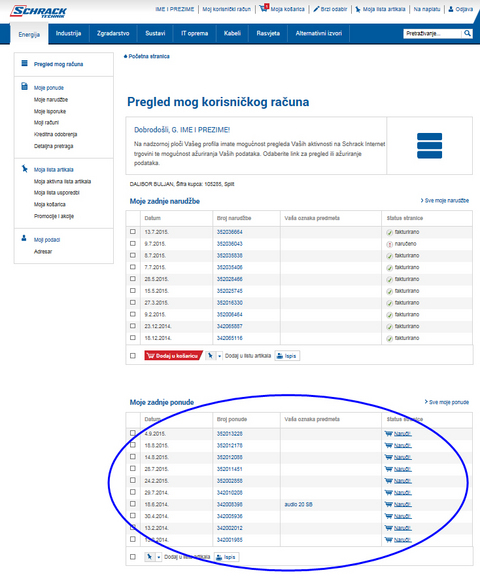Open the Zgradarstvo menu
This screenshot has width=480, height=581.
pos(113,33)
